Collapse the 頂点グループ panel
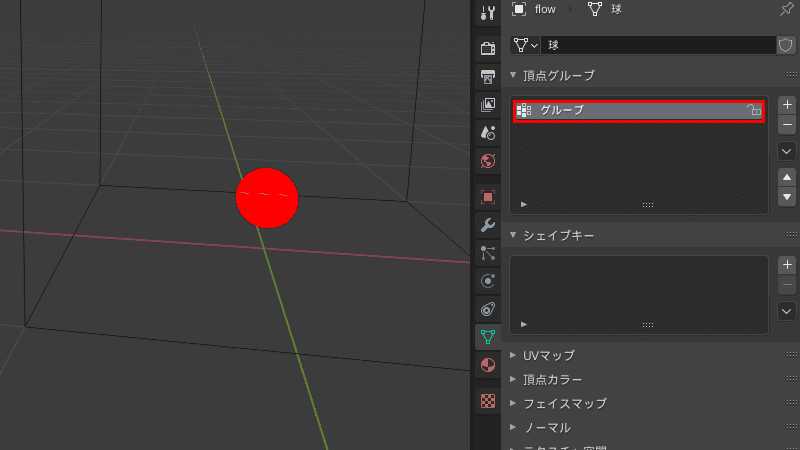The width and height of the screenshot is (800, 450). click(x=513, y=76)
